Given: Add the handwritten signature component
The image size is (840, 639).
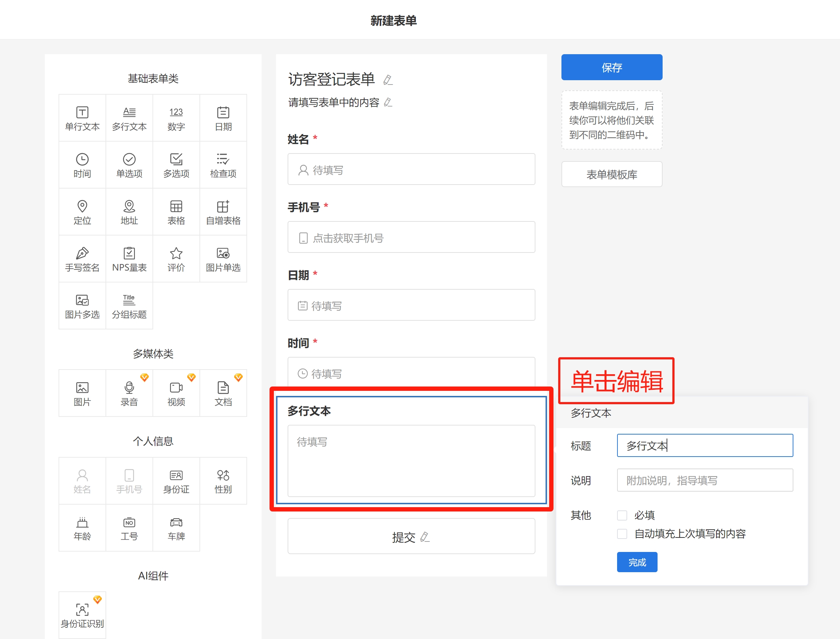Looking at the screenshot, I should (82, 259).
